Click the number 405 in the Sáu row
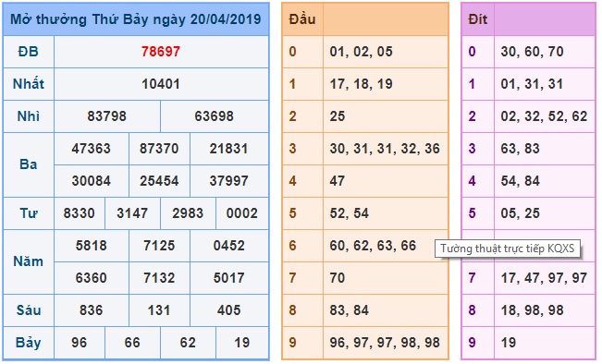Image resolution: width=602 pixels, height=364 pixels. pos(228,309)
